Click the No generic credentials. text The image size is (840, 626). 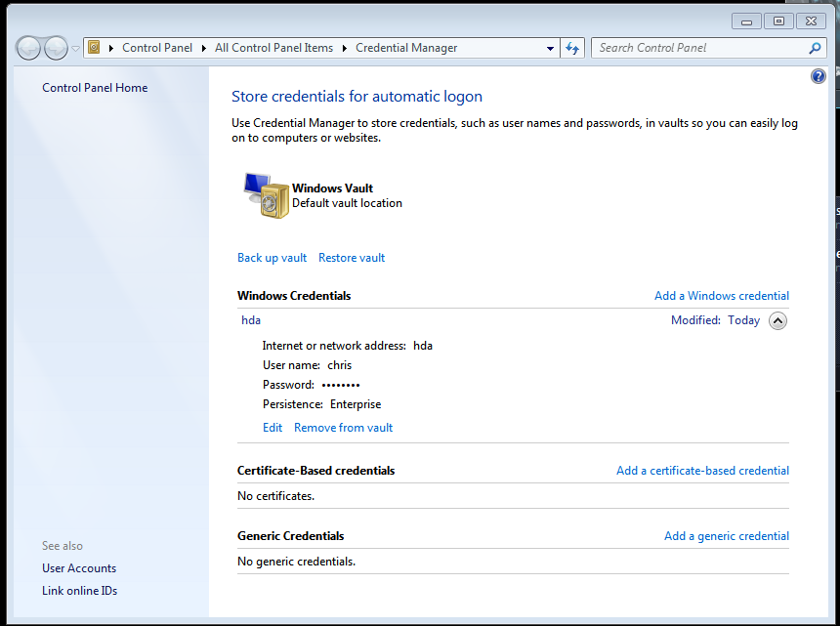(x=296, y=562)
